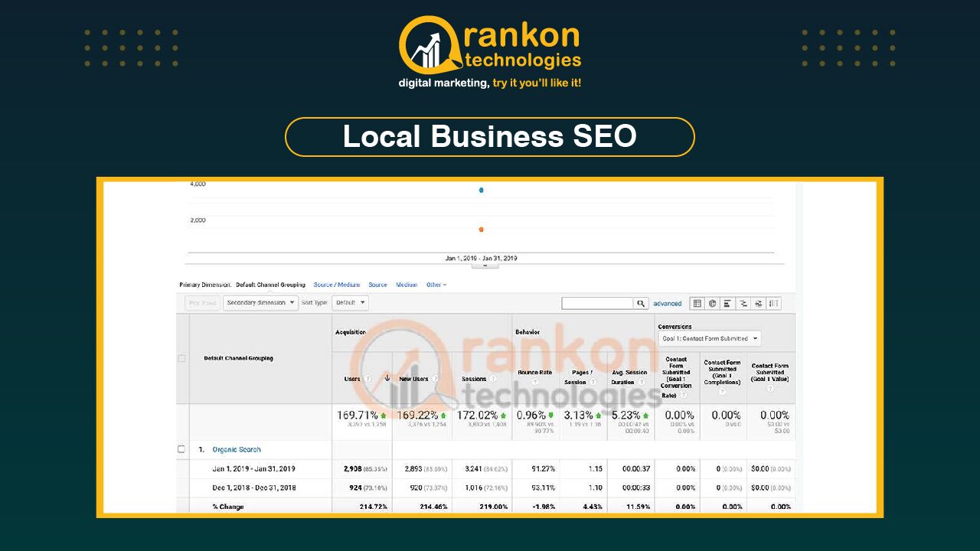Screen dimensions: 980x551
Task: Click the Jan 1, 2019 - Jan 31, 2019 row label
Action: (x=253, y=469)
